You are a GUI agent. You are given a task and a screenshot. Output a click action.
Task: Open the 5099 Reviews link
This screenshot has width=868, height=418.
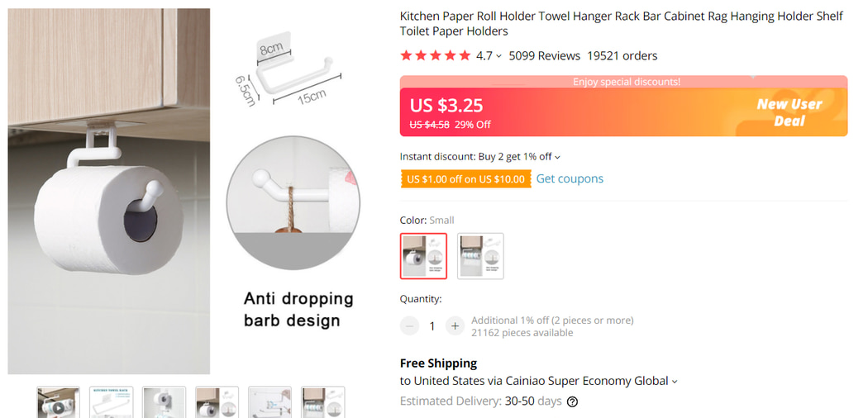[x=544, y=55]
